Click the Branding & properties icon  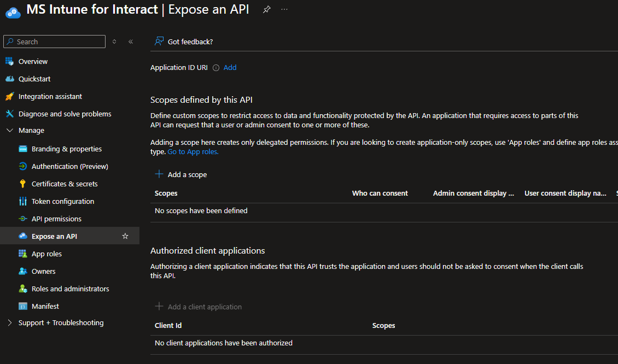pyautogui.click(x=23, y=149)
